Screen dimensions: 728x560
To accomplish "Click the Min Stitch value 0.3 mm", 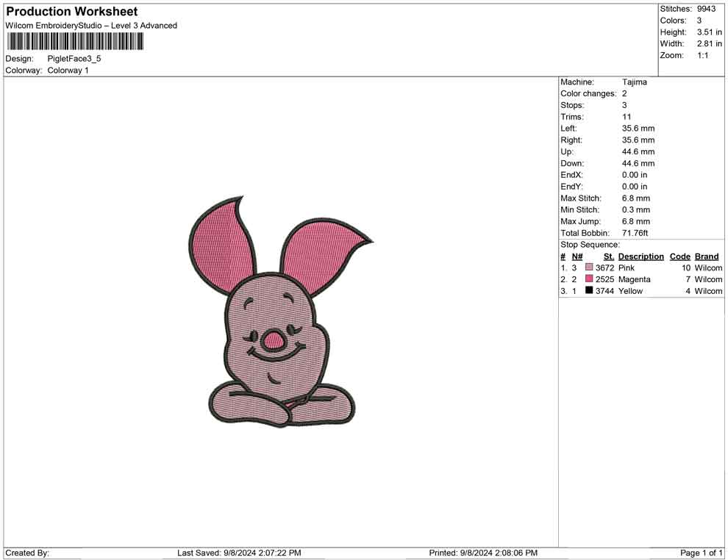I will 635,209.
